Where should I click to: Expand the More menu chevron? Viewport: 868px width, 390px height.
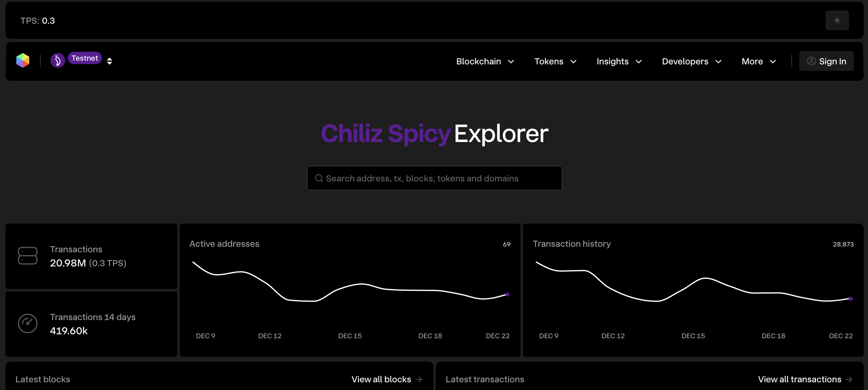[x=773, y=61]
